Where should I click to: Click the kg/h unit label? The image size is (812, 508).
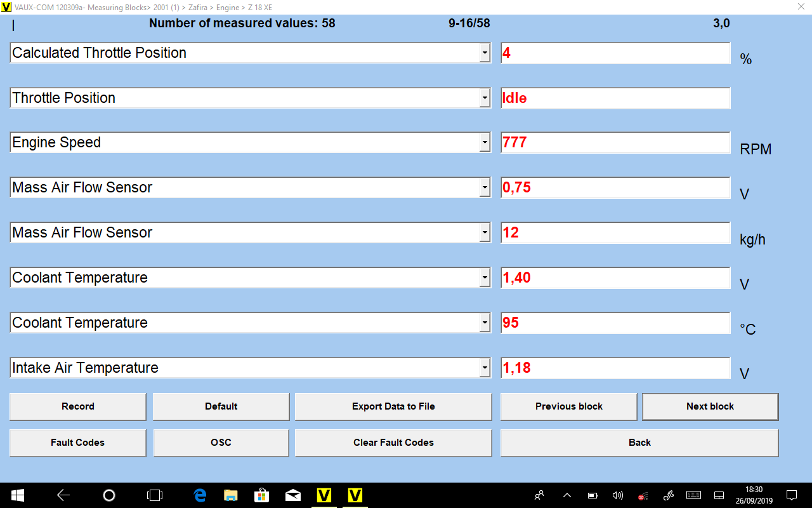click(x=752, y=240)
